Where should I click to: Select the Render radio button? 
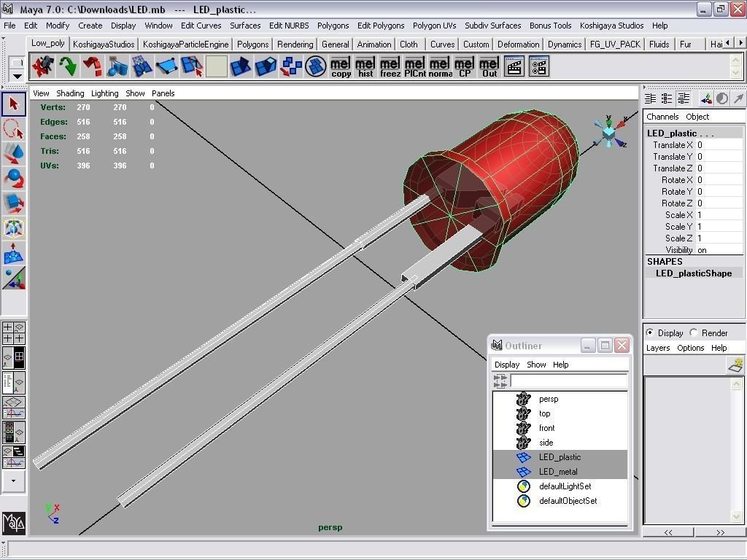coord(694,332)
